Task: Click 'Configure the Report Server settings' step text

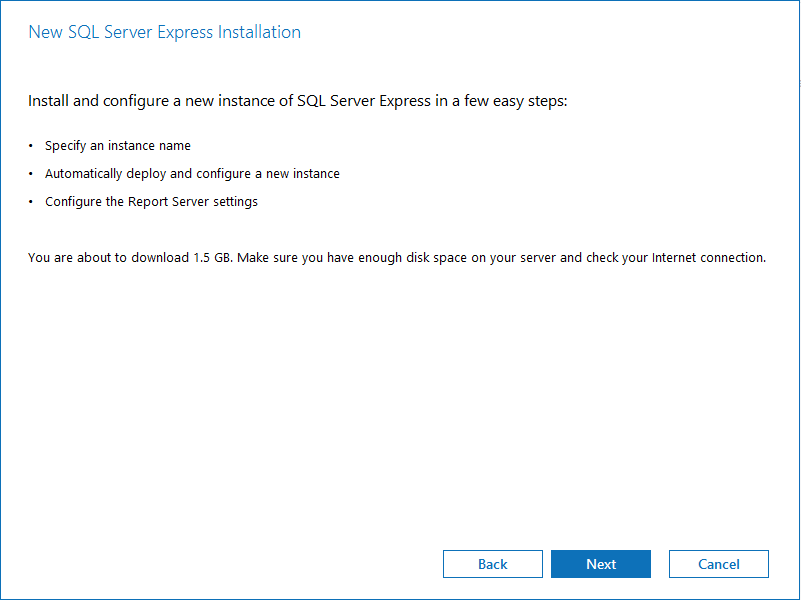Action: 151,202
